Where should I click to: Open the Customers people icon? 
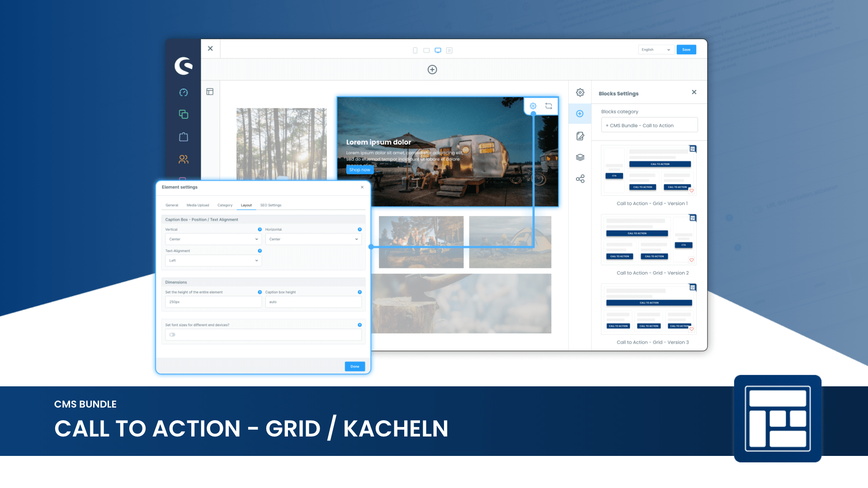coord(184,159)
